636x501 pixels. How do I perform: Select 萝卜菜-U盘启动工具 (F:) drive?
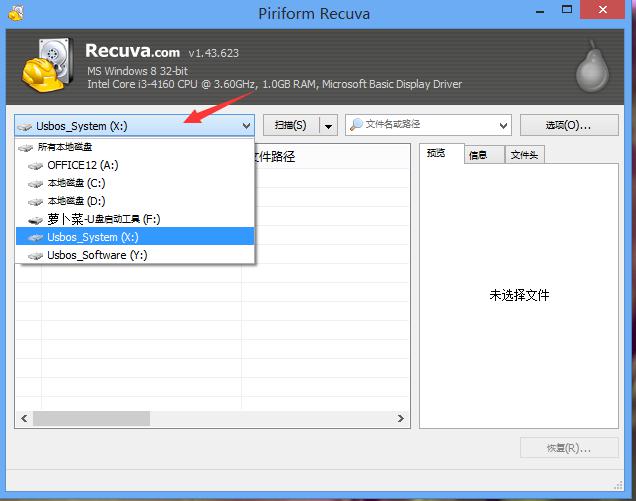coord(135,219)
